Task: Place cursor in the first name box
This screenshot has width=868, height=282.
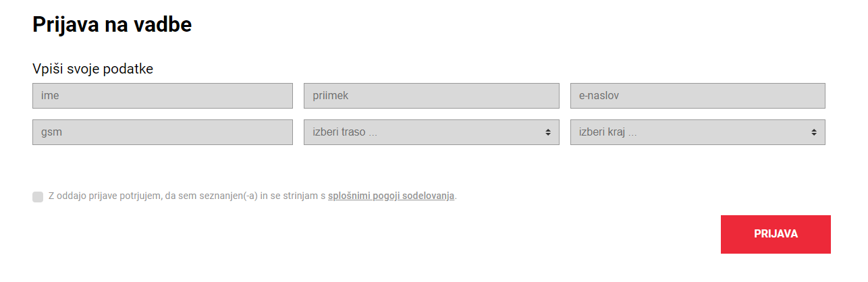Action: [x=163, y=96]
